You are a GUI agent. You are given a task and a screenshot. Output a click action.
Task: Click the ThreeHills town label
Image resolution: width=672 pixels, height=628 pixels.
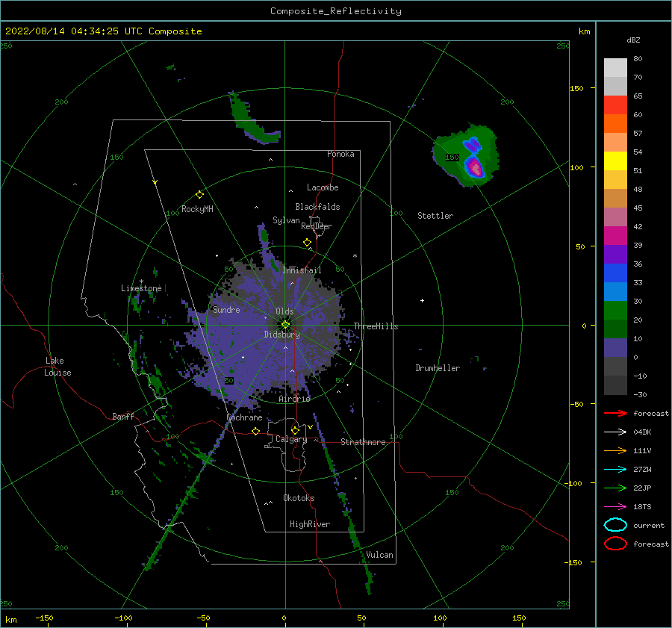click(x=376, y=326)
